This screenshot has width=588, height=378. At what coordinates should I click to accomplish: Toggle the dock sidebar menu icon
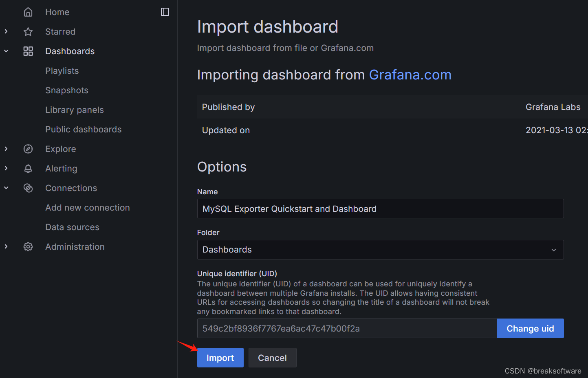pos(165,12)
